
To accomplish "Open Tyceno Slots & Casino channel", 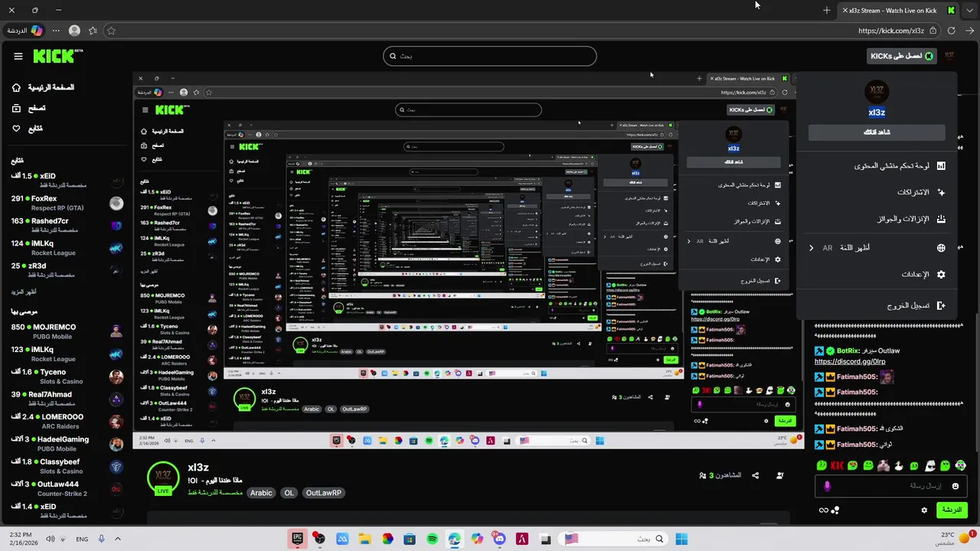I will coord(67,377).
